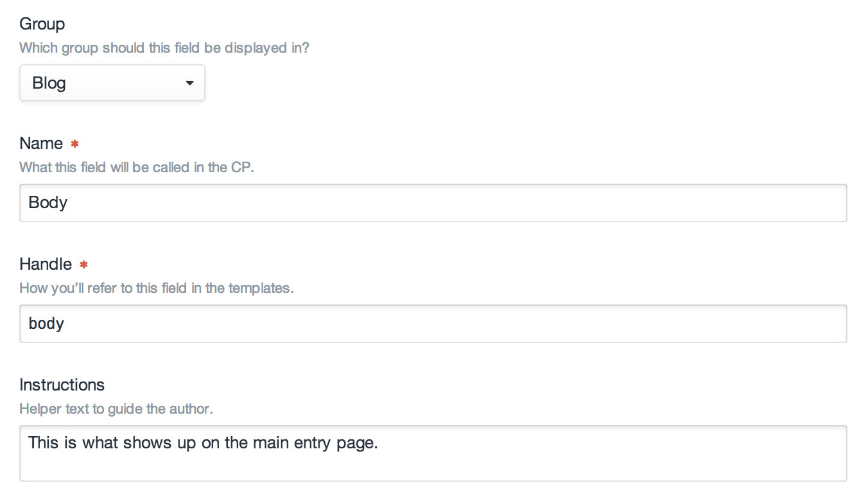
Task: Click the Instructions field label
Action: 62,385
